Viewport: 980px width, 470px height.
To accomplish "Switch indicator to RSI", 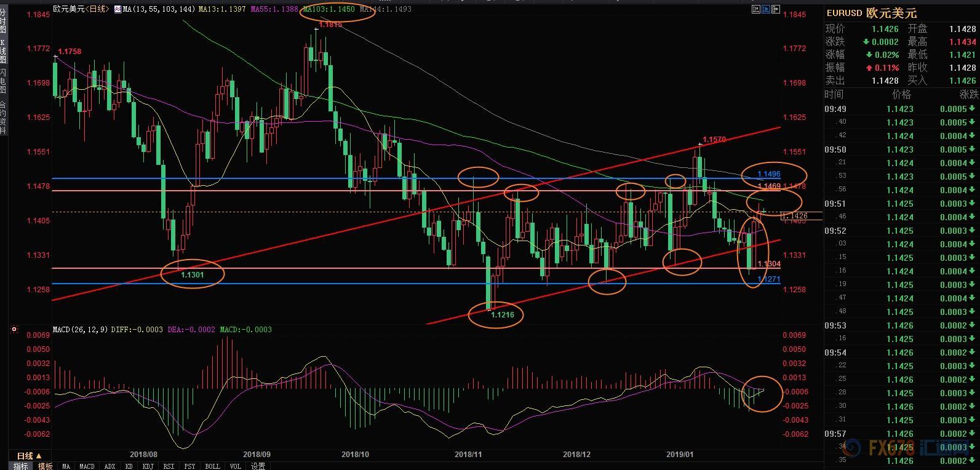I will (169, 466).
